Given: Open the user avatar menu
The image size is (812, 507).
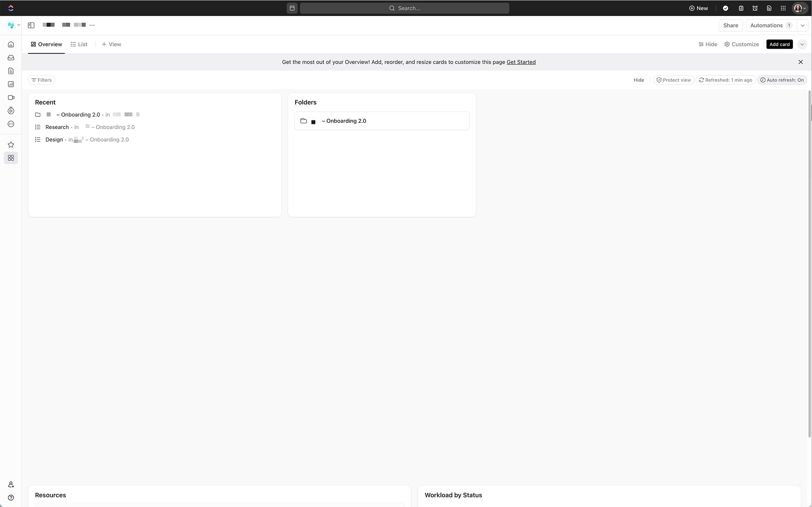Looking at the screenshot, I should click(799, 8).
